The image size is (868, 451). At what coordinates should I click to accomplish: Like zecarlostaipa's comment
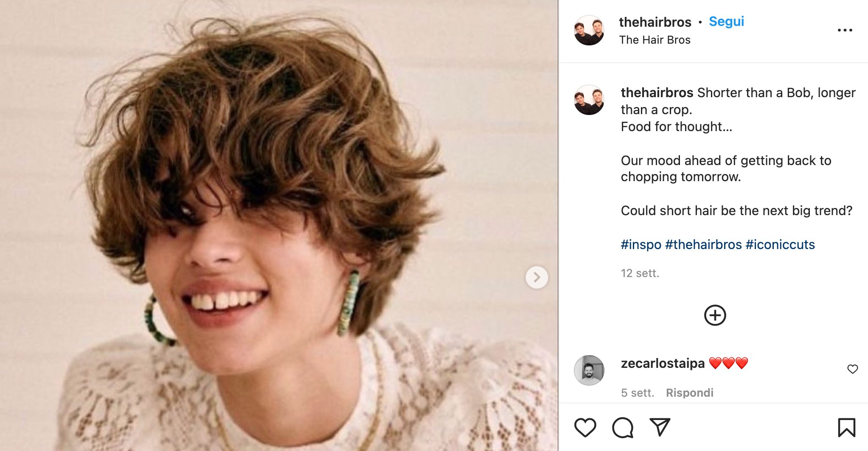click(x=852, y=369)
